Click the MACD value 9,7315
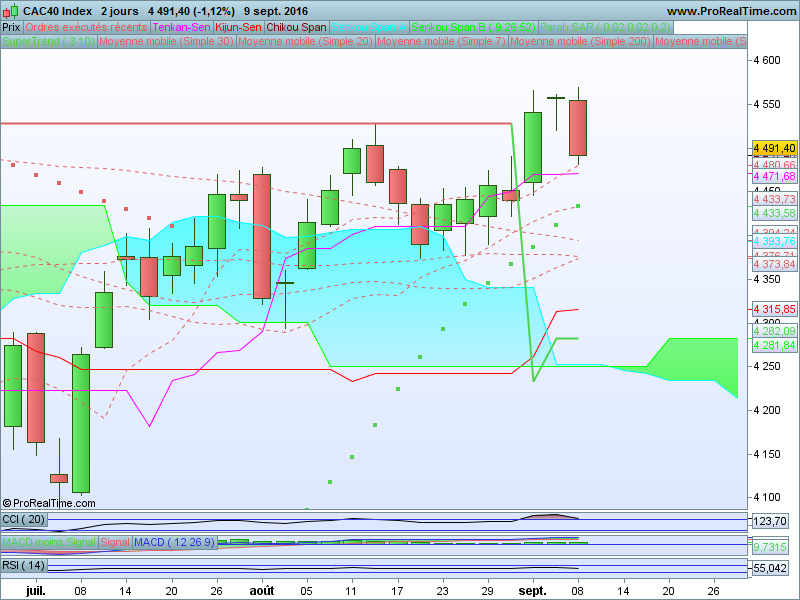 (770, 547)
